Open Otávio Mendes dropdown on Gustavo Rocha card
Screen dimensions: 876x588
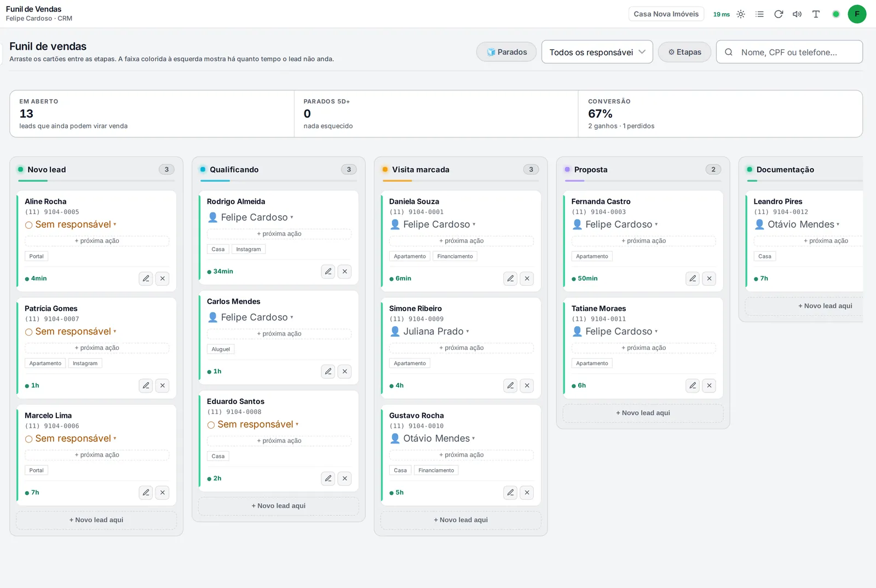click(x=433, y=439)
